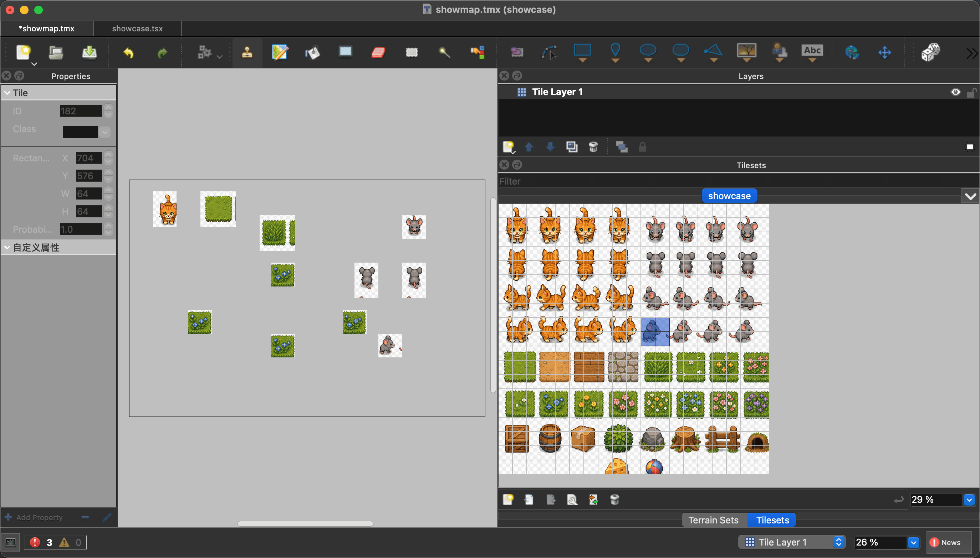Screen dimensions: 980x558
Task: Select the Insert Text tool
Action: (x=812, y=52)
